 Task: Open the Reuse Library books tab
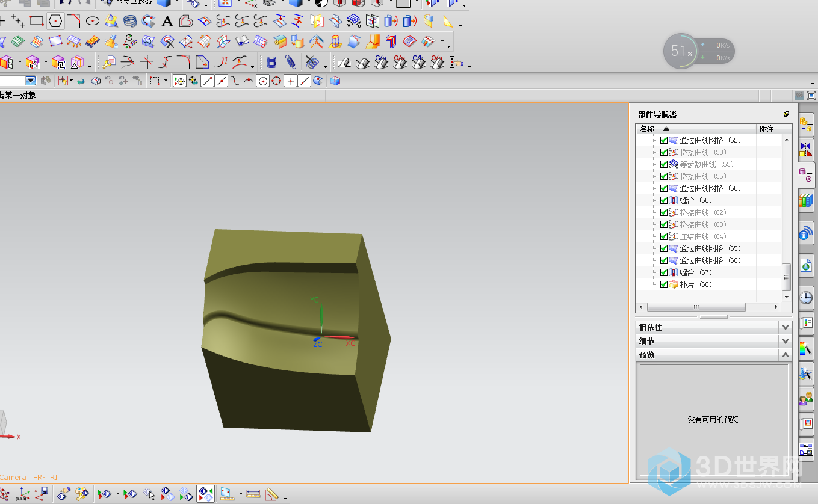pos(806,200)
